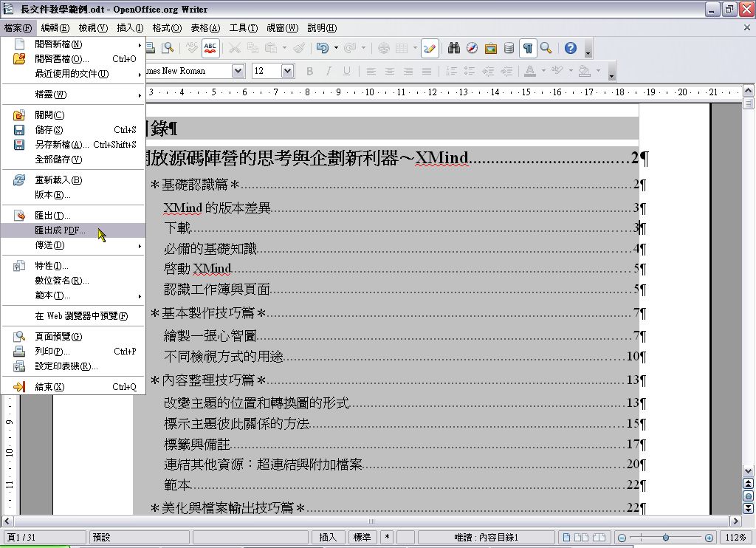The image size is (756, 548).
Task: Click zoom slider handle in status bar
Action: 665,538
